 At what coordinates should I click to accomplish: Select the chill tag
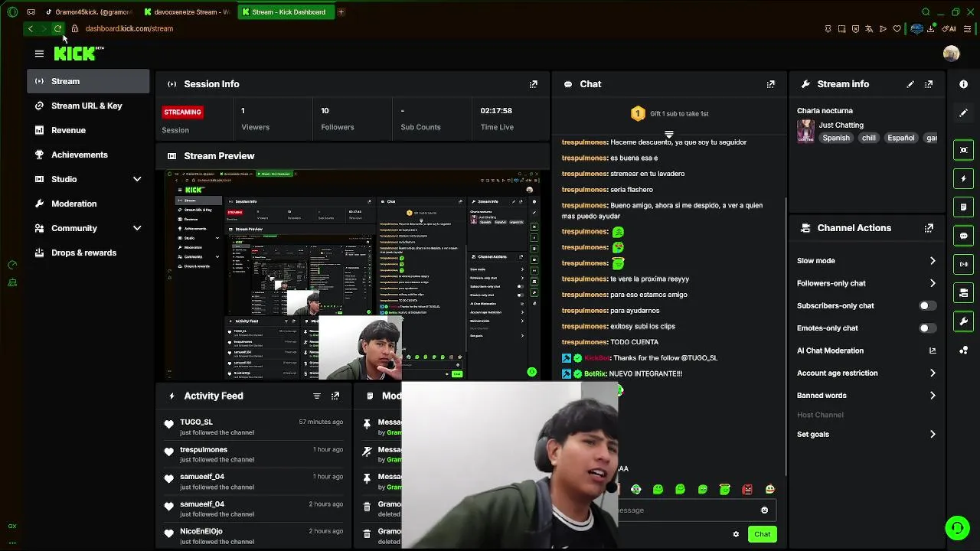click(868, 138)
